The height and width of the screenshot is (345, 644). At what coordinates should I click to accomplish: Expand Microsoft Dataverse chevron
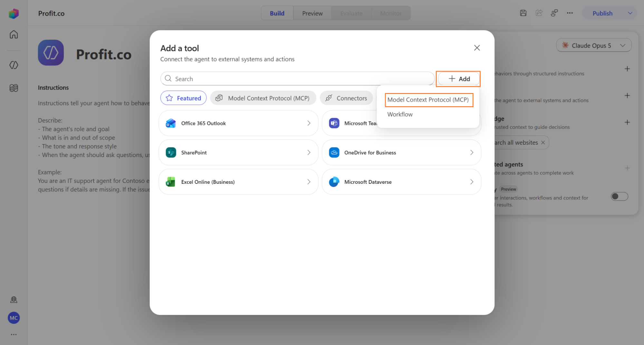click(x=472, y=182)
